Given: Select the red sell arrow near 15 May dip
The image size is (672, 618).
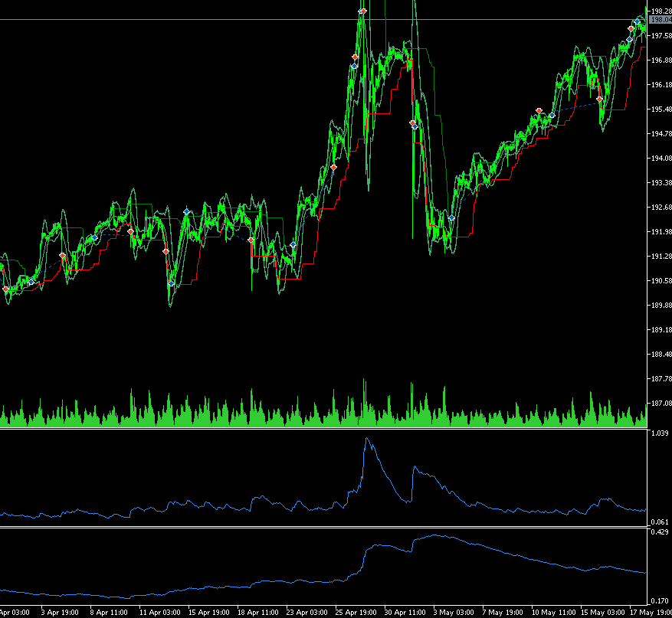Looking at the screenshot, I should 599,99.
